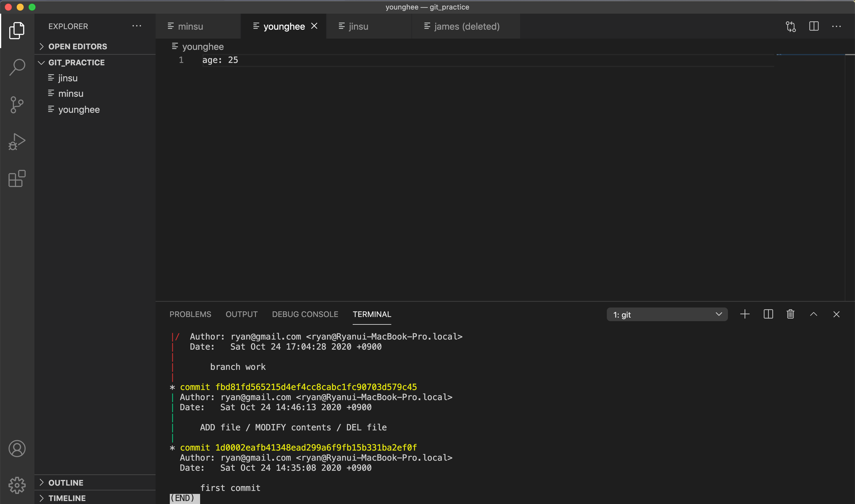The image size is (855, 504).
Task: Switch to the jinsu tab
Action: pyautogui.click(x=357, y=26)
